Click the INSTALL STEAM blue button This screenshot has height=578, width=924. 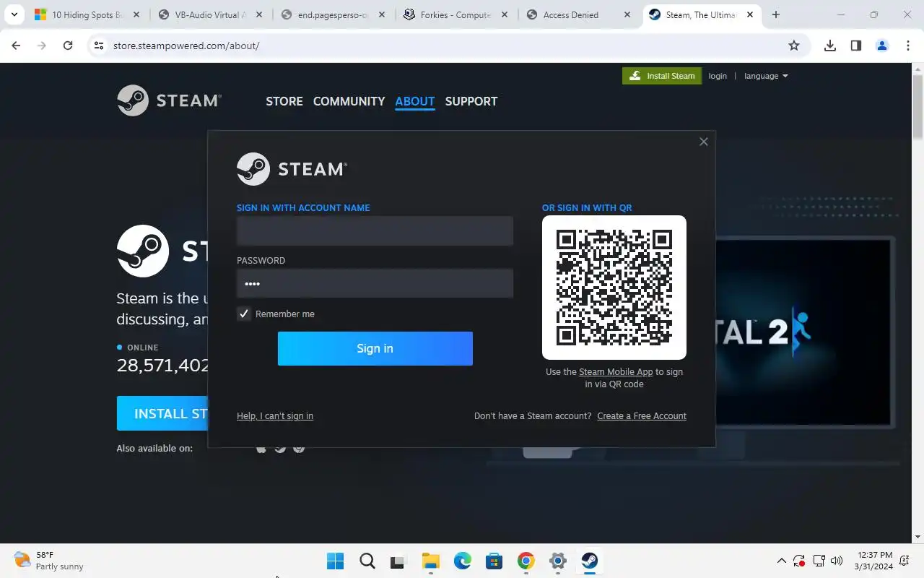tap(162, 413)
